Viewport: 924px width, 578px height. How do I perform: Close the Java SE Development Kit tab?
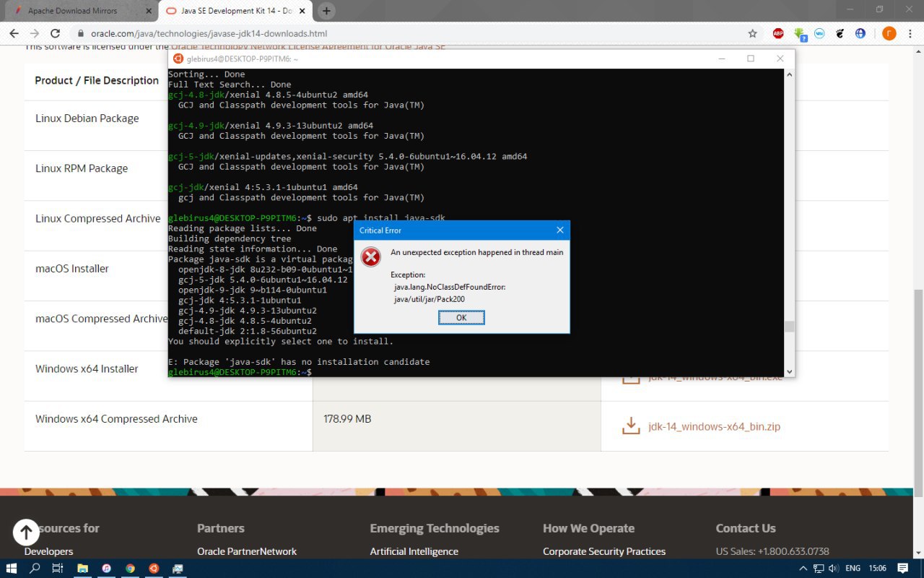click(302, 11)
